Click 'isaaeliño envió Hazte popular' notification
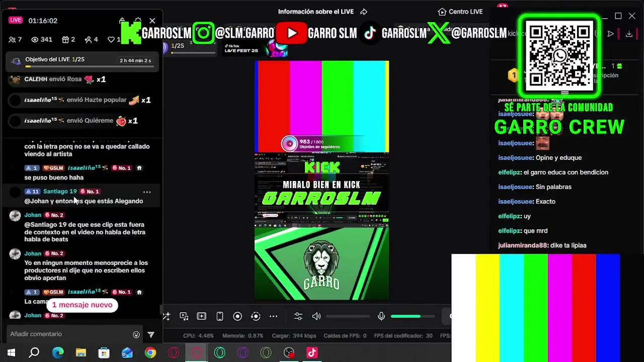 80,100
